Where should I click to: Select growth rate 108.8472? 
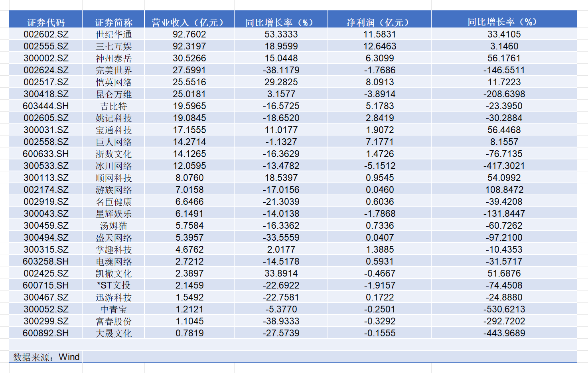[504, 190]
